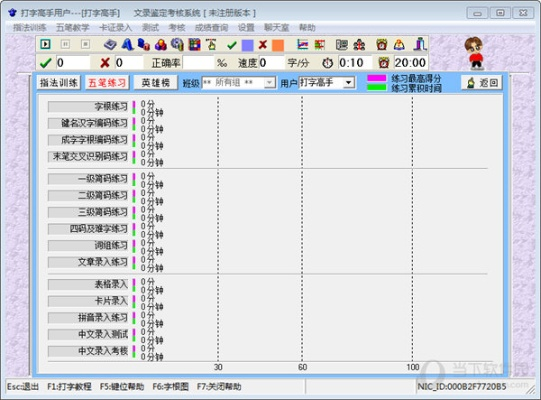Image resolution: width=541 pixels, height=400 pixels.
Task: Click the green checkmark toolbar icon
Action: click(232, 45)
